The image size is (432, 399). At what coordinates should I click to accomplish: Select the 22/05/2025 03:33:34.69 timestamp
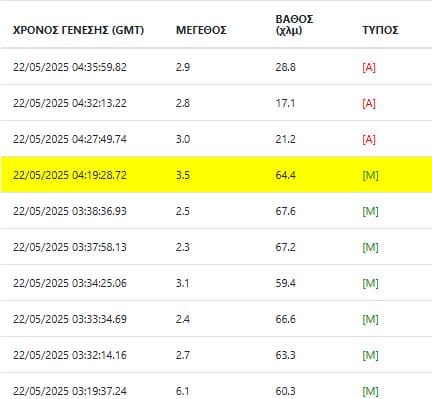click(70, 319)
